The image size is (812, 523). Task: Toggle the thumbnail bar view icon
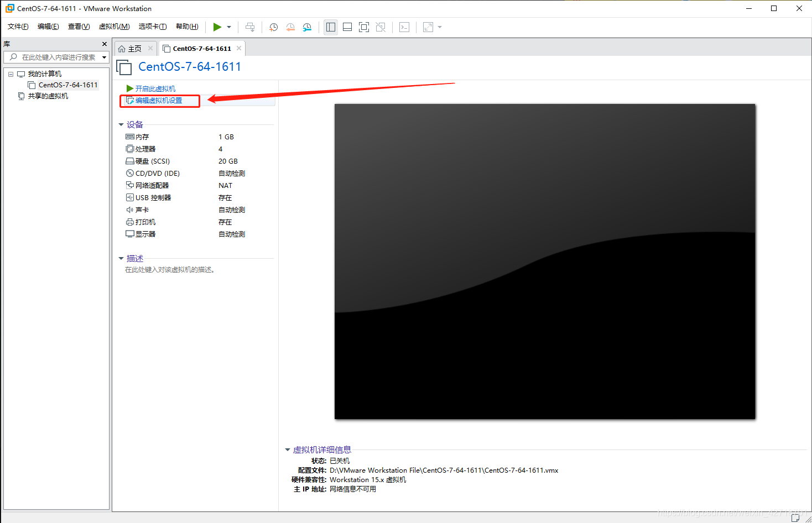[x=347, y=27]
